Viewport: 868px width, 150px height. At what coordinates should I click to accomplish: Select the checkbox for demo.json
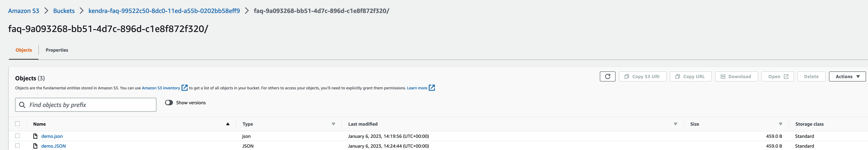pos(17,136)
